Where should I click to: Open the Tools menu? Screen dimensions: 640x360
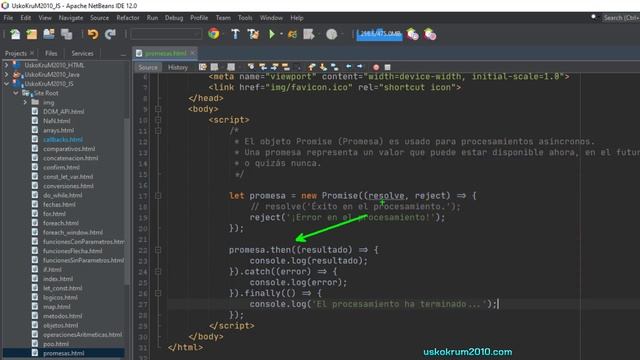coord(245,18)
